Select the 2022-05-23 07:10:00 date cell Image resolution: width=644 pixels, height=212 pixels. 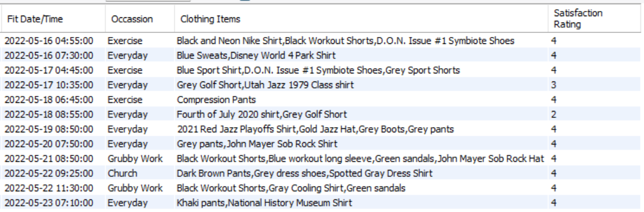coord(53,203)
